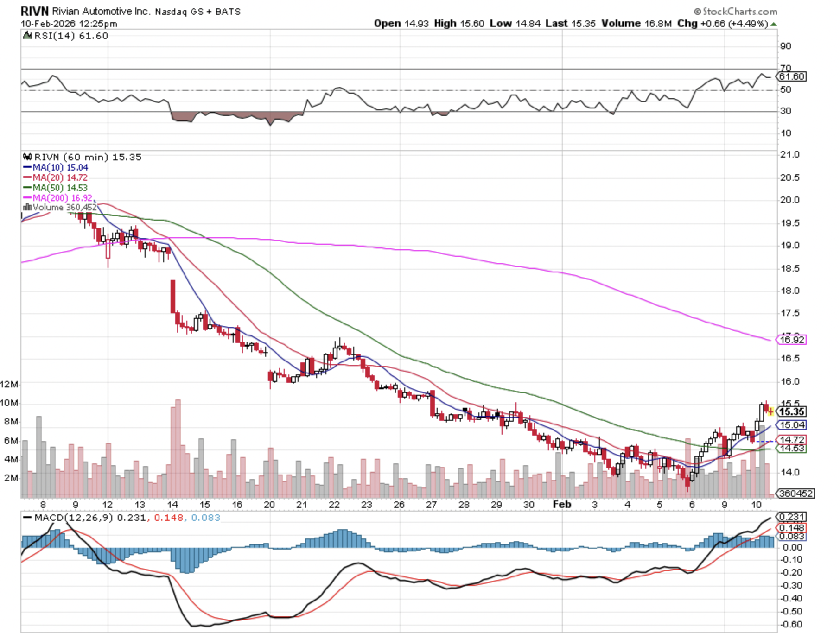Click the StockCharts.com copyright watermark

tap(735, 11)
